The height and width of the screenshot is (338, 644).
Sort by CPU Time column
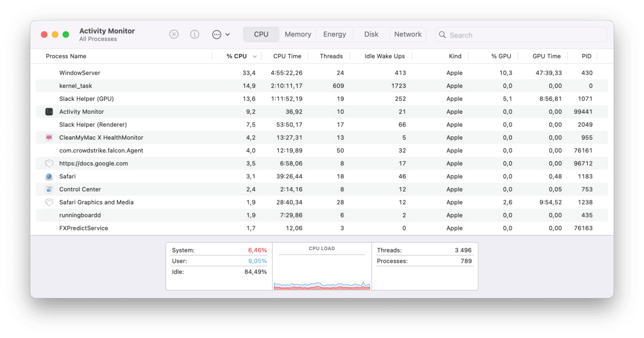(287, 56)
